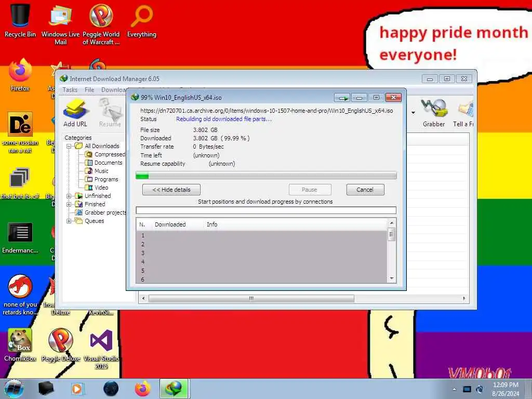The height and width of the screenshot is (399, 532).
Task: Open the Tasks menu in IDM
Action: coord(70,89)
